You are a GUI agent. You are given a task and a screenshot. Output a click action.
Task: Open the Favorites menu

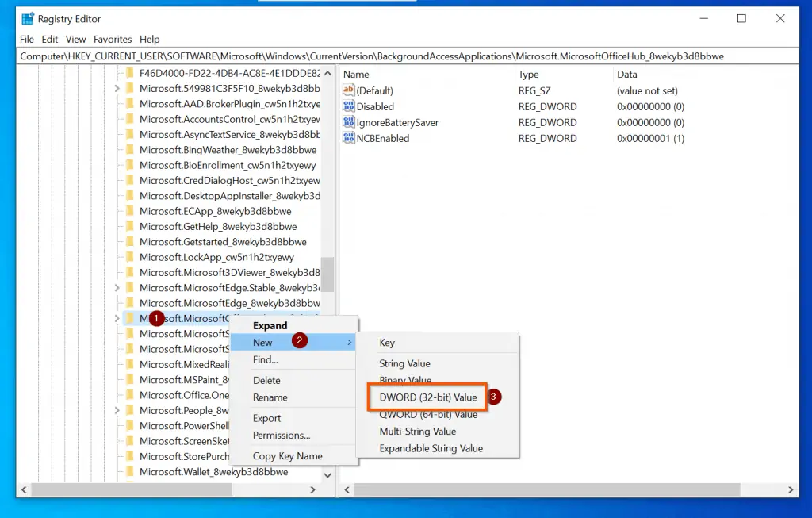[x=113, y=39]
